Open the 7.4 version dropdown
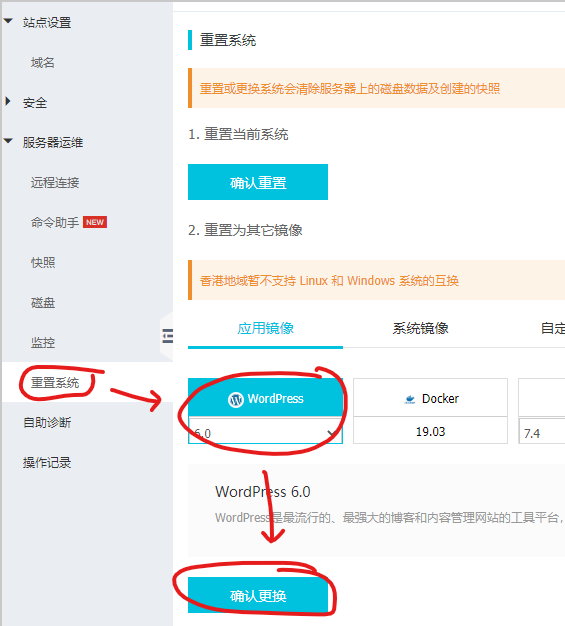The width and height of the screenshot is (565, 626). coord(542,433)
